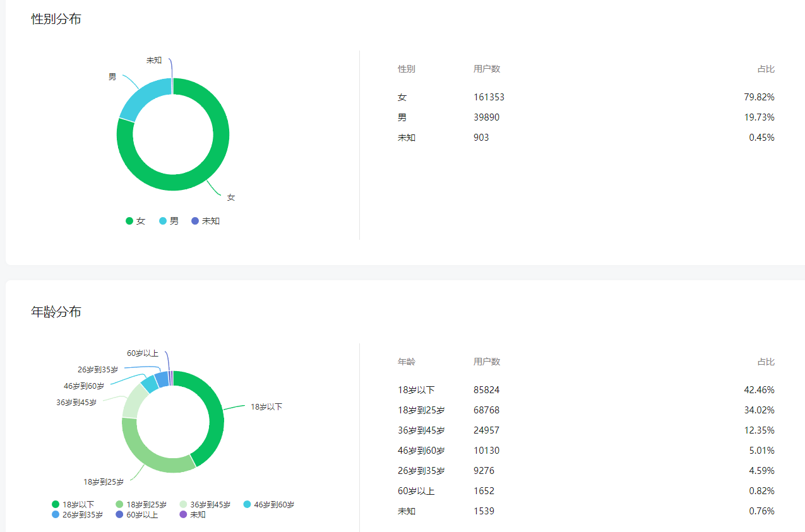Select the user count 9276
The height and width of the screenshot is (532, 805).
[484, 471]
